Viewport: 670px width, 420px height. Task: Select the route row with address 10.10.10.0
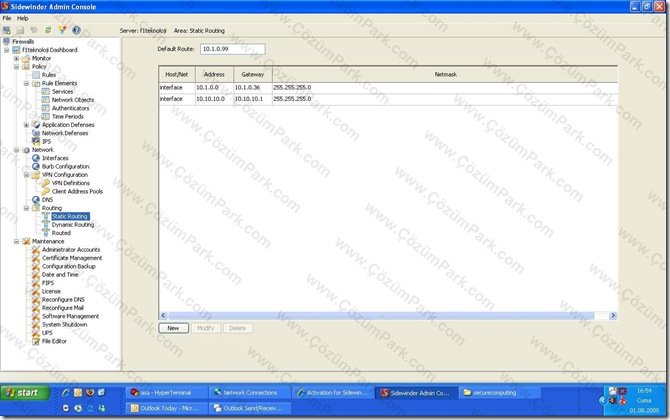[388, 99]
